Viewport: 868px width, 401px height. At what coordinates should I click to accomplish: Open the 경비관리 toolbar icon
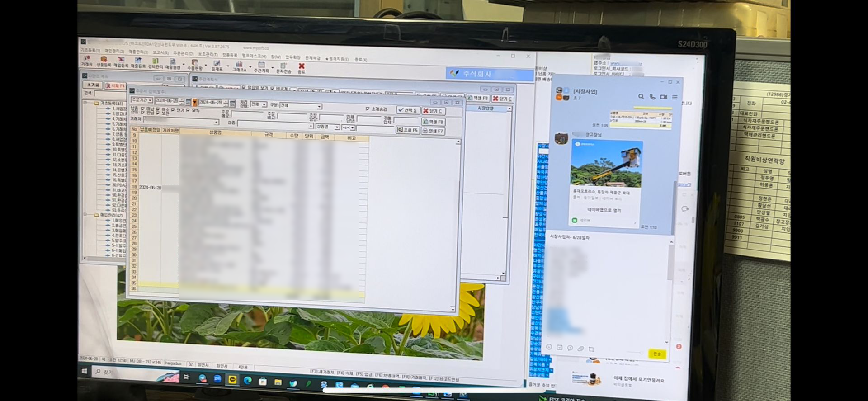coord(155,63)
